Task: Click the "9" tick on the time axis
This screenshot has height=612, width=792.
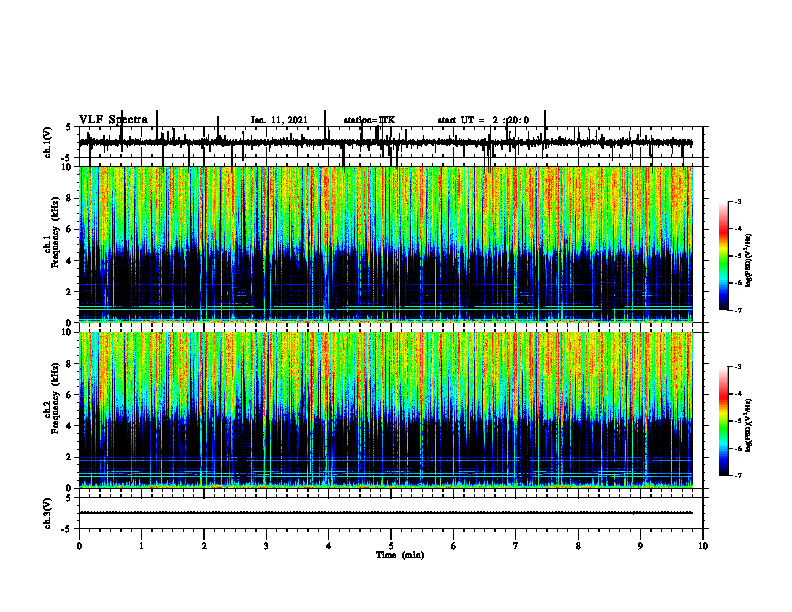Action: tap(640, 546)
